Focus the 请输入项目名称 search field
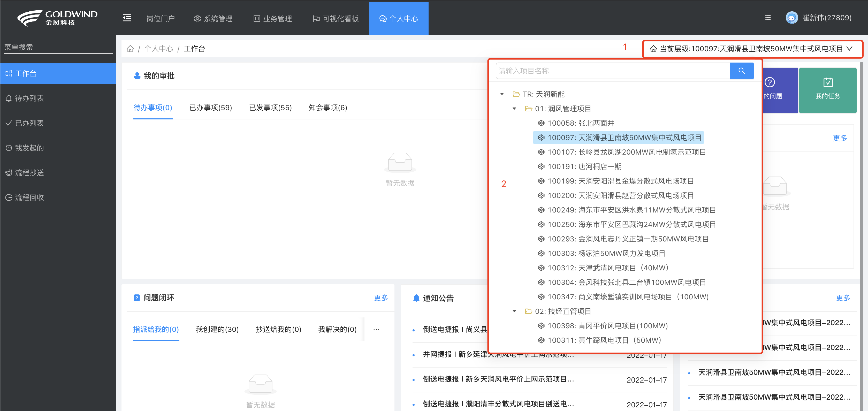Image resolution: width=868 pixels, height=411 pixels. coord(613,71)
